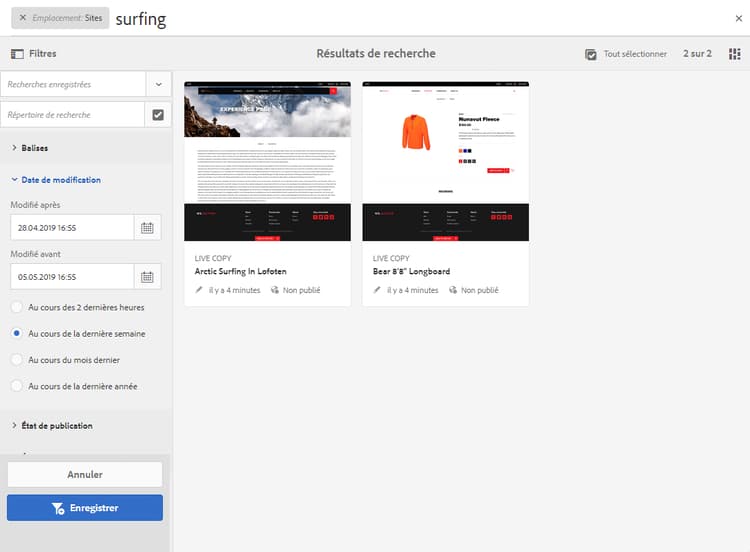Click the Tout sélectionner label

tap(635, 54)
